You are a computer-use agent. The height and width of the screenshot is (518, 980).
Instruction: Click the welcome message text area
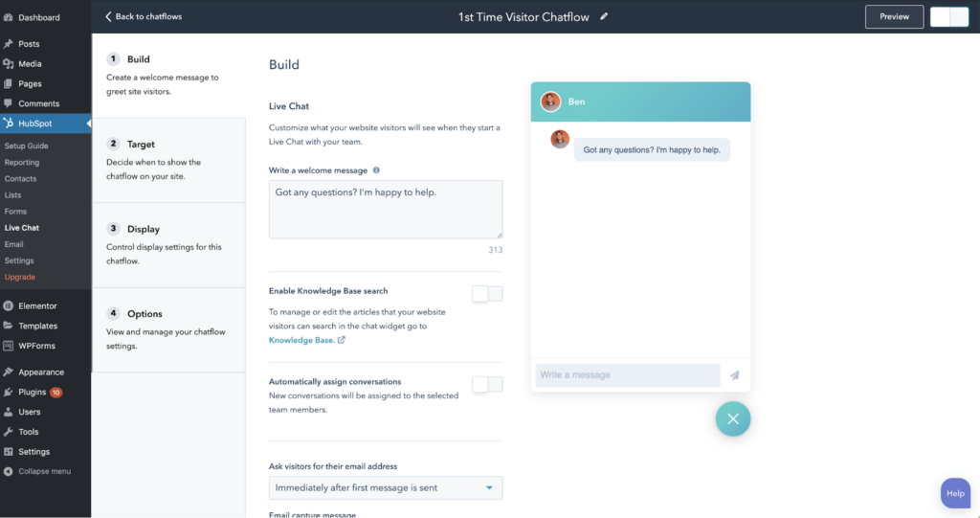coord(386,209)
